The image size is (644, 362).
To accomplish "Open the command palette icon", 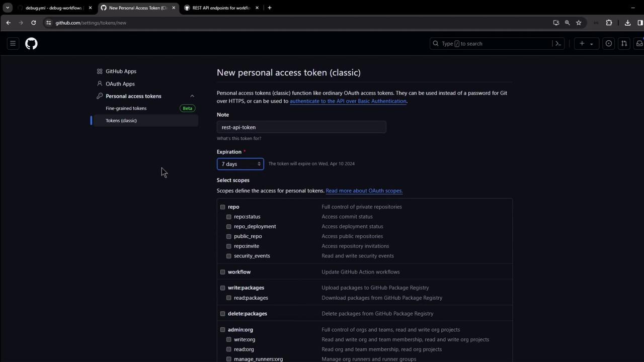I will pos(558,44).
